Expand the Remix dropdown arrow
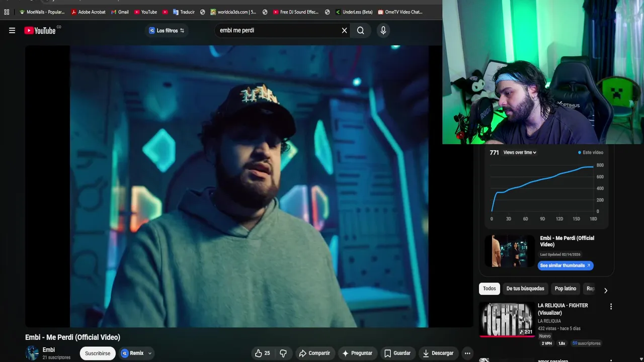The image size is (644, 362). click(149, 353)
